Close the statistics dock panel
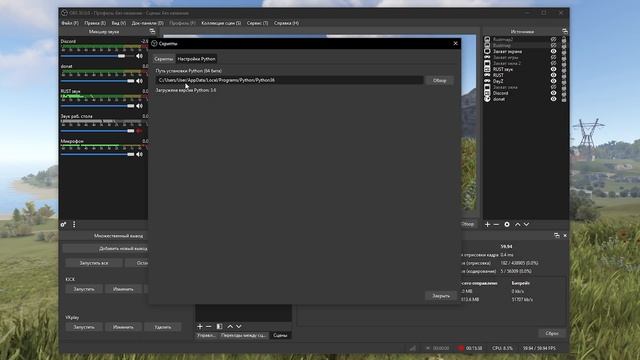The height and width of the screenshot is (360, 640). [565, 236]
